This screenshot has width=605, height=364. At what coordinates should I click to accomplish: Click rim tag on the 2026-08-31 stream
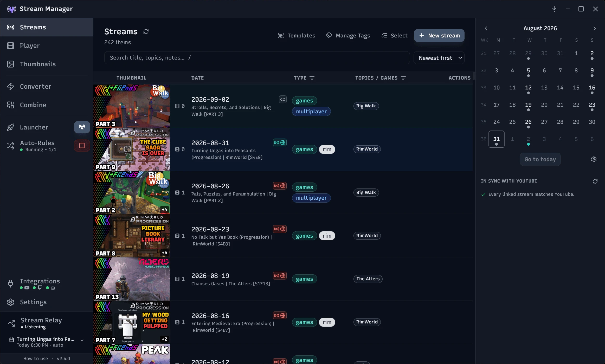[327, 149]
